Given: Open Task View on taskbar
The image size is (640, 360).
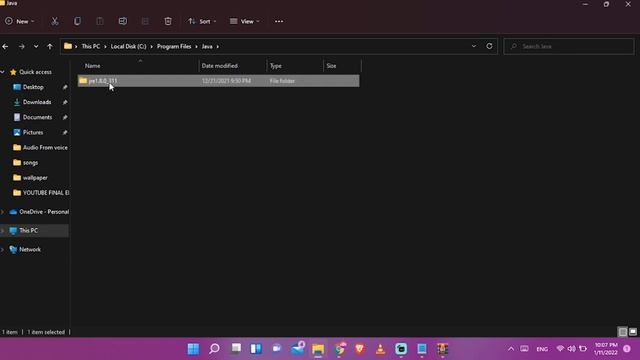Looking at the screenshot, I should (x=236, y=349).
